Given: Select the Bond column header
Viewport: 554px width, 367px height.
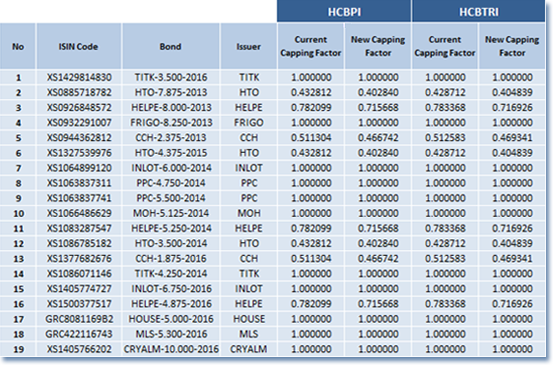Looking at the screenshot, I should (x=171, y=46).
